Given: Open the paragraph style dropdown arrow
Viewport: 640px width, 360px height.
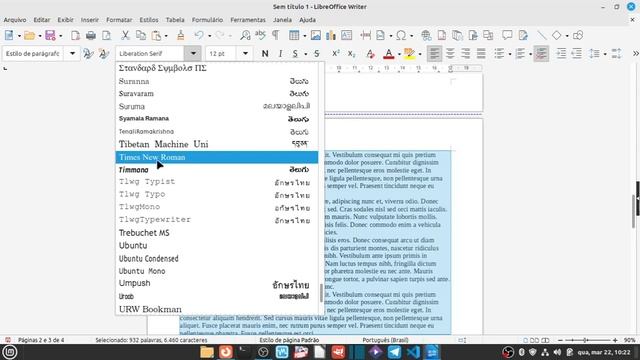Looking at the screenshot, I should (x=72, y=53).
